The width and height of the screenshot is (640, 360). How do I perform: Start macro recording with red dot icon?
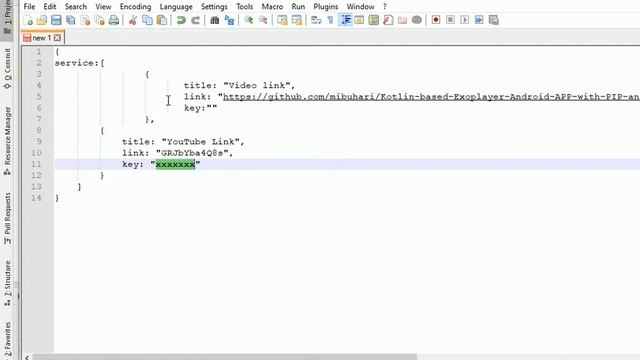(436, 20)
